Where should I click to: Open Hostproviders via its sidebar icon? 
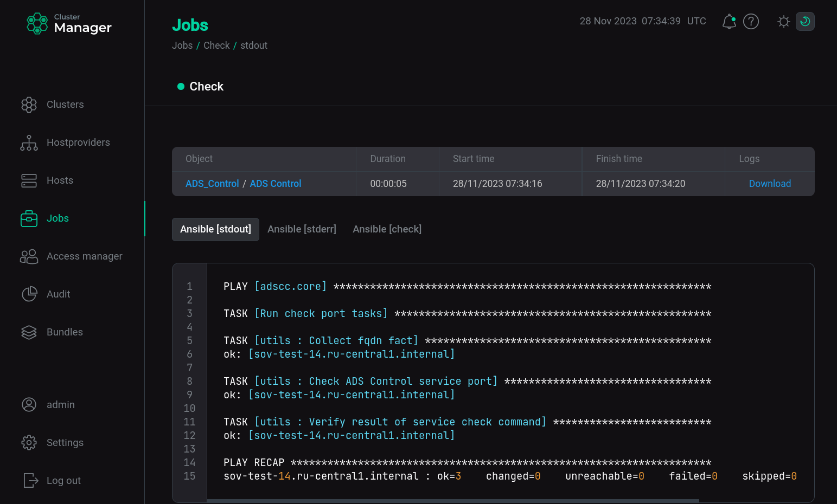tap(29, 143)
